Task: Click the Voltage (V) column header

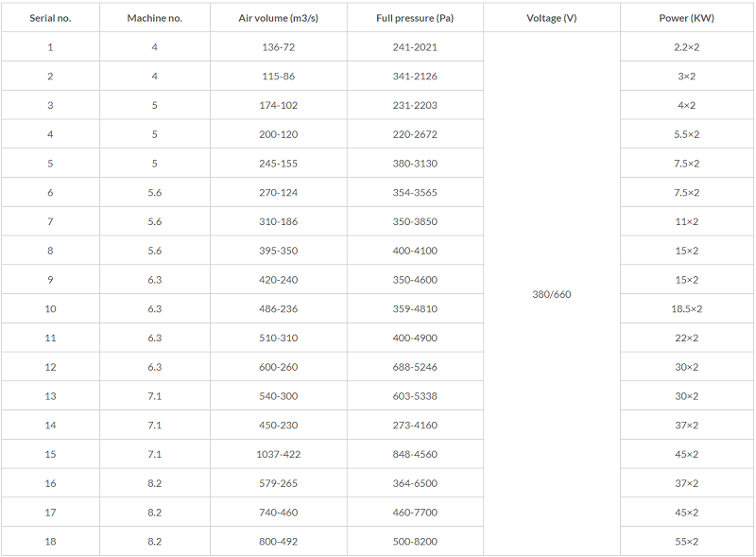Action: (552, 18)
